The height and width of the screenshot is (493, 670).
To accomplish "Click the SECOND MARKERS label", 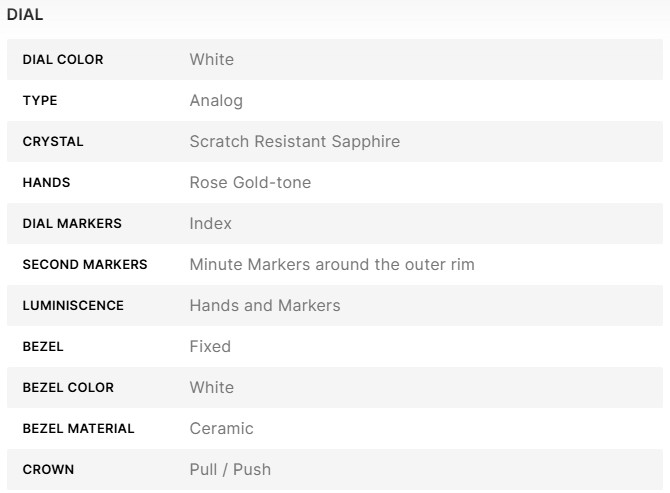I will [x=85, y=265].
